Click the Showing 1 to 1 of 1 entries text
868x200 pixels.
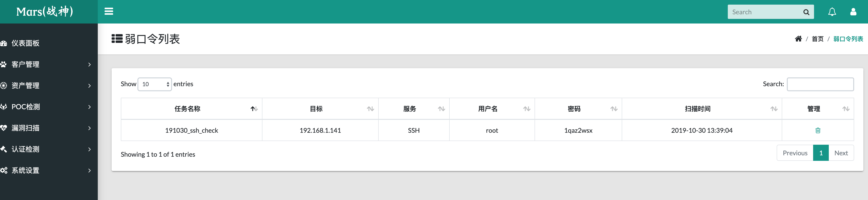pos(158,154)
